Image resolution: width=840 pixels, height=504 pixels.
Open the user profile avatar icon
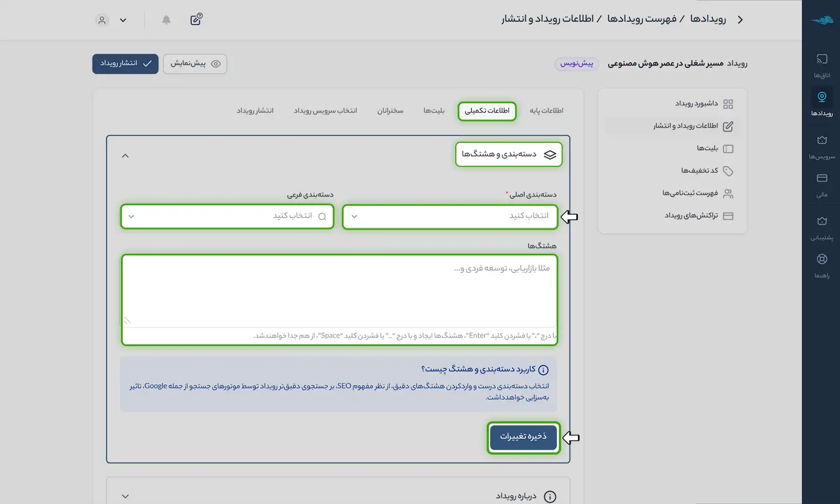pos(102,20)
